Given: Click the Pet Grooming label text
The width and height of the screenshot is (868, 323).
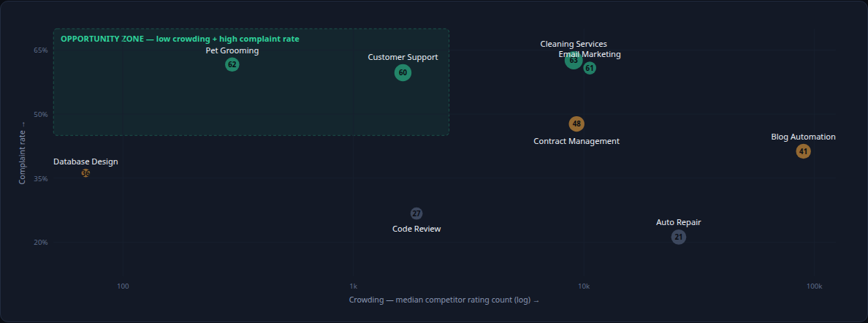Looking at the screenshot, I should coord(232,51).
